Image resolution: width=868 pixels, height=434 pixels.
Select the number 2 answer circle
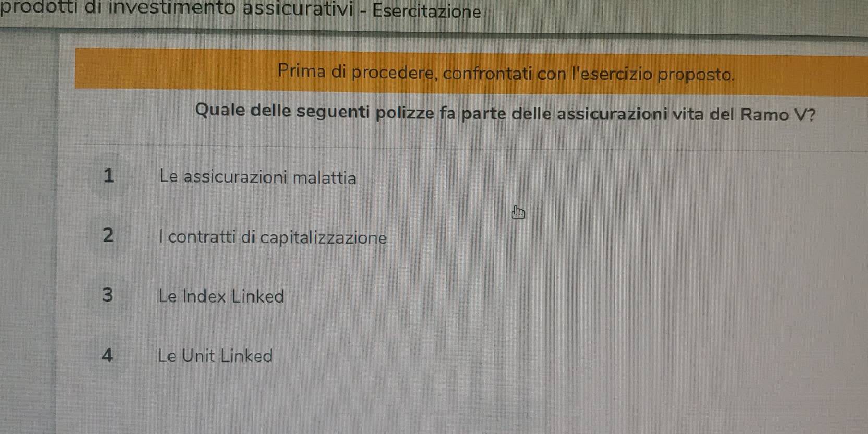(108, 235)
